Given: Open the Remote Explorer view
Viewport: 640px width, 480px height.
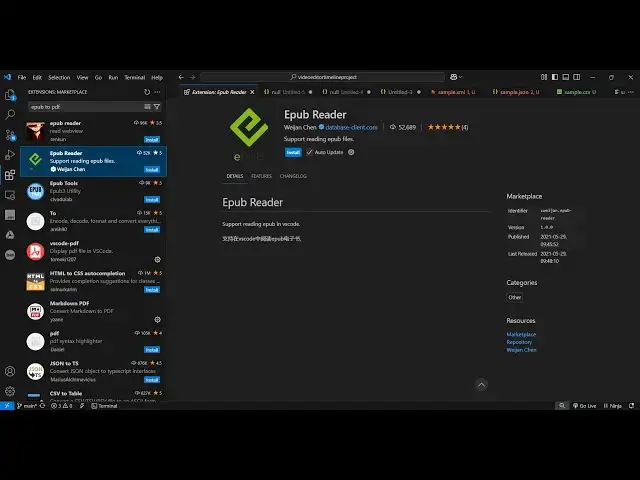Looking at the screenshot, I should click(10, 195).
